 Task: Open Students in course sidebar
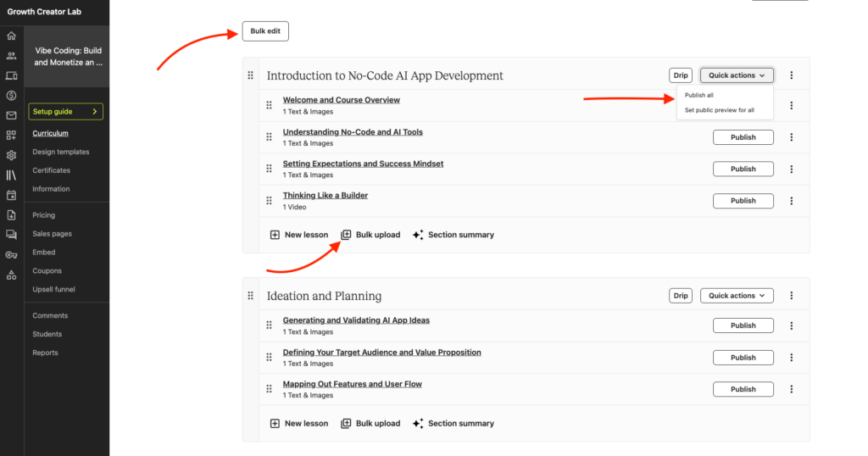point(47,334)
